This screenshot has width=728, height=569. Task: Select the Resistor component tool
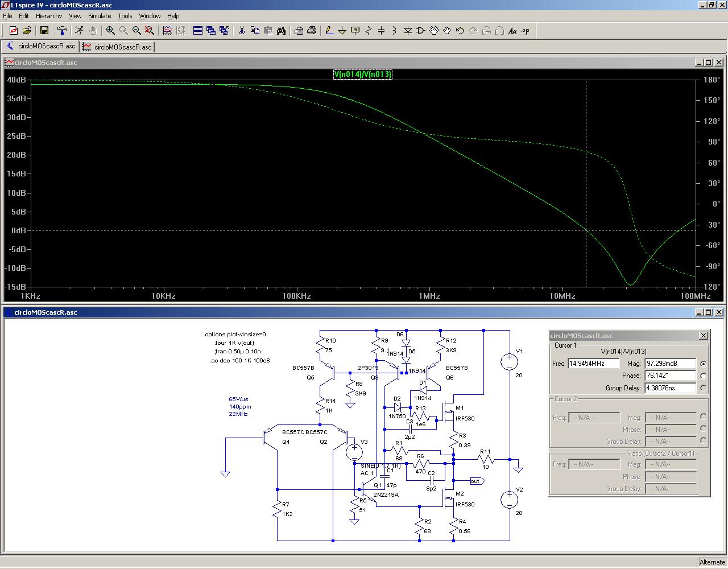(369, 31)
